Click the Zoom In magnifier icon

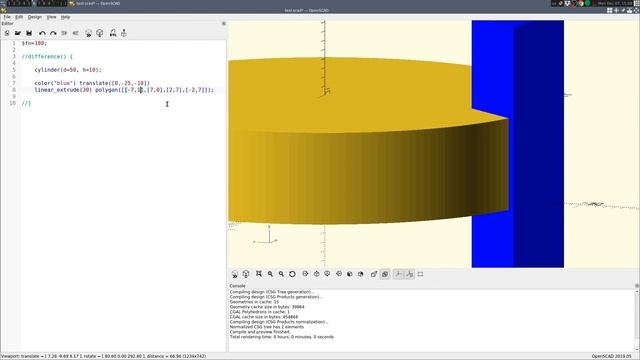270,274
